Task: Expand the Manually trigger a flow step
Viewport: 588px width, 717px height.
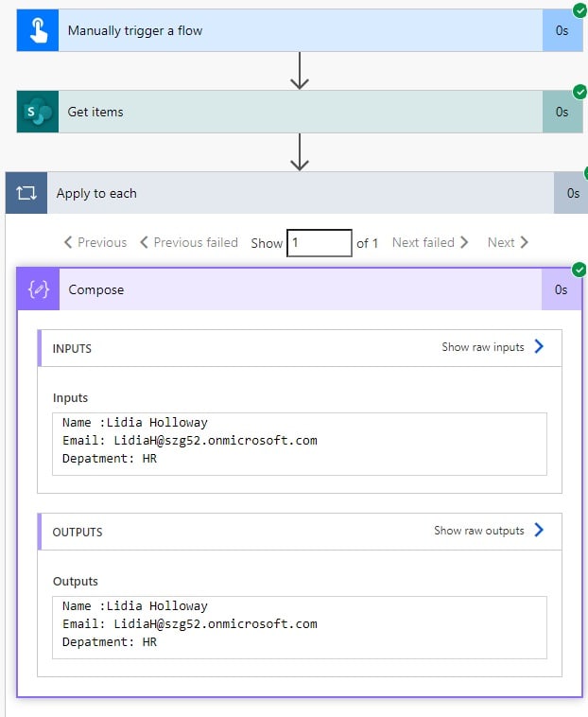Action: 301,30
